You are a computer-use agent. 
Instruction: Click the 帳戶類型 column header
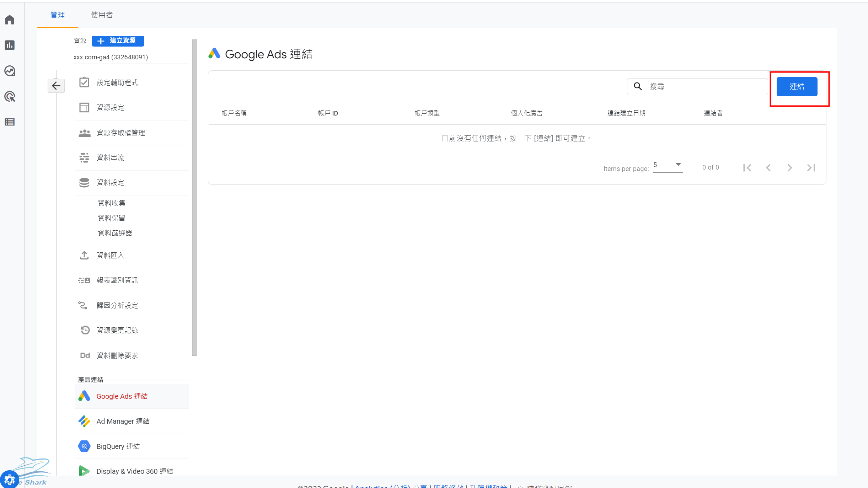point(427,113)
